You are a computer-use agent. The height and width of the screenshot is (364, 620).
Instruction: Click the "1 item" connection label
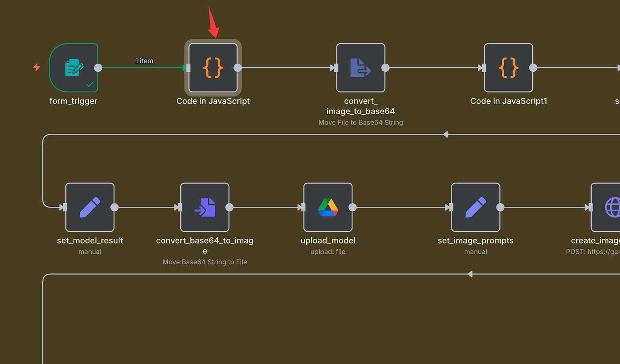point(144,61)
